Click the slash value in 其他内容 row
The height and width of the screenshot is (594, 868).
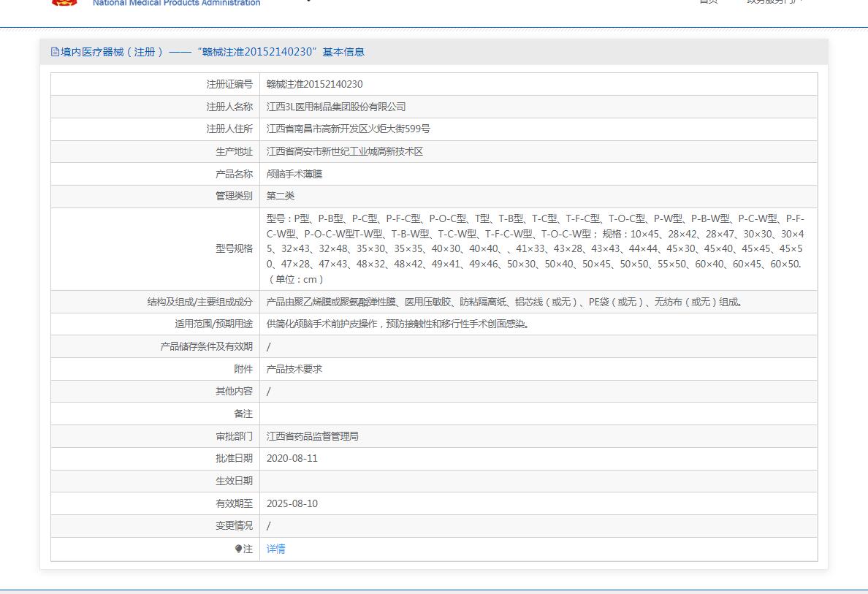point(268,392)
